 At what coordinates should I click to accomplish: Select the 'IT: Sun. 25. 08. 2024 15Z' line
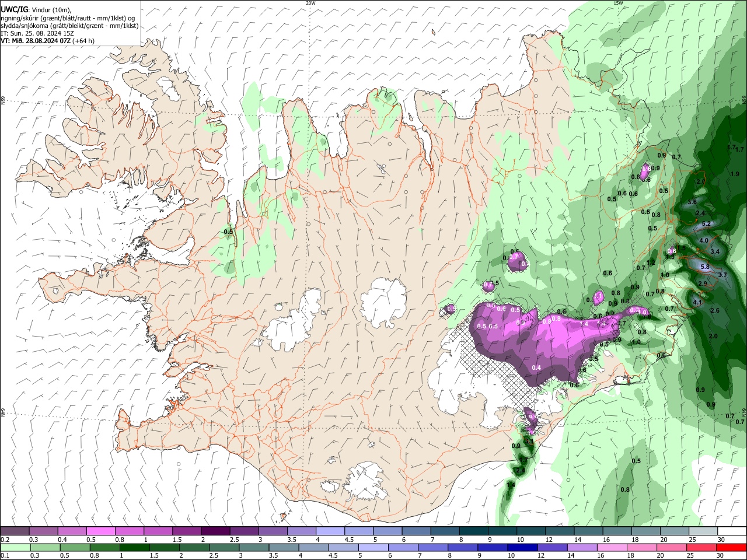coord(37,33)
